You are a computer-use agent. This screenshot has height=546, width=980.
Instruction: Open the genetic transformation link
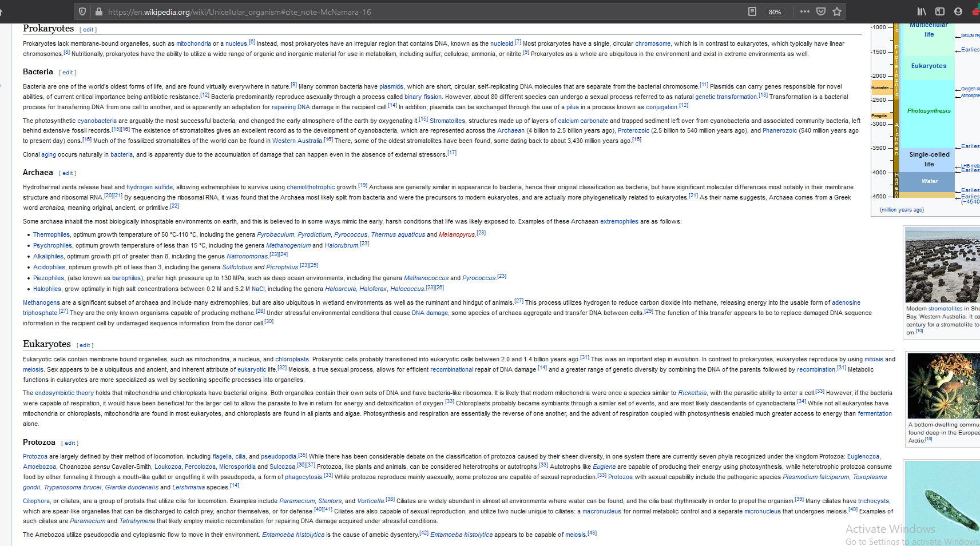(726, 97)
